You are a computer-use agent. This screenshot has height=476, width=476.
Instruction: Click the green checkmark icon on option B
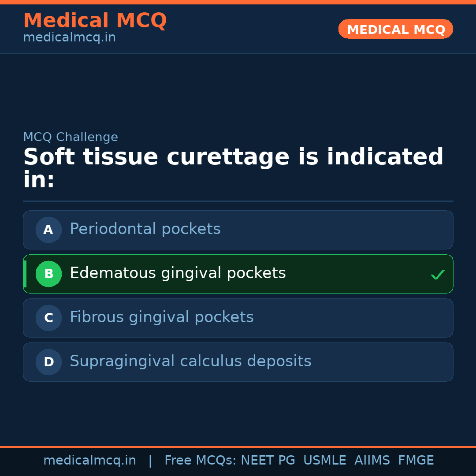[x=437, y=275]
